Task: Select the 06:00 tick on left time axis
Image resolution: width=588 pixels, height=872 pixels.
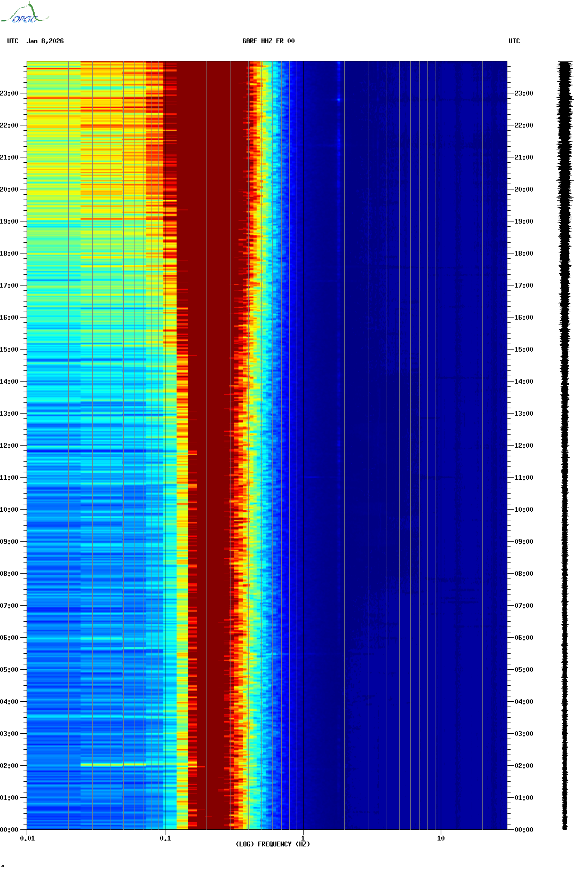Action: (x=10, y=638)
